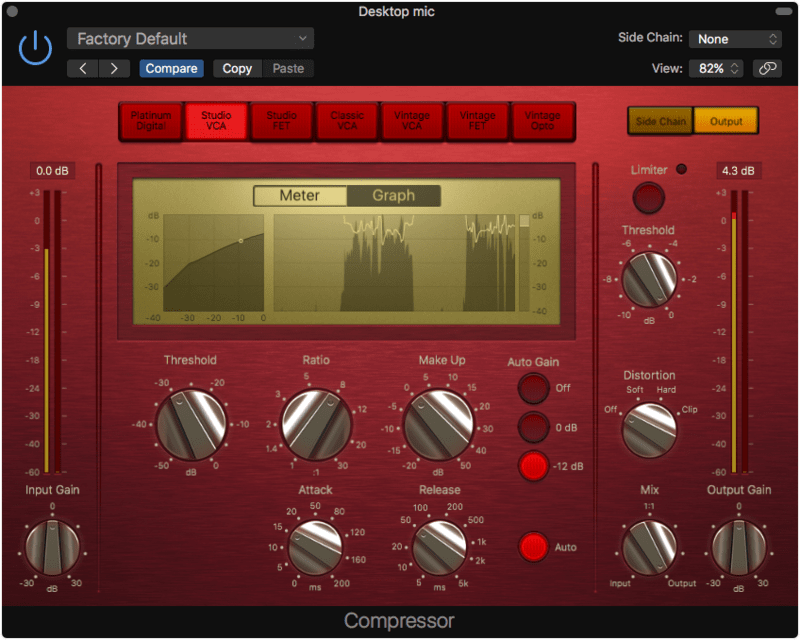Copy the current plugin settings

pos(236,68)
